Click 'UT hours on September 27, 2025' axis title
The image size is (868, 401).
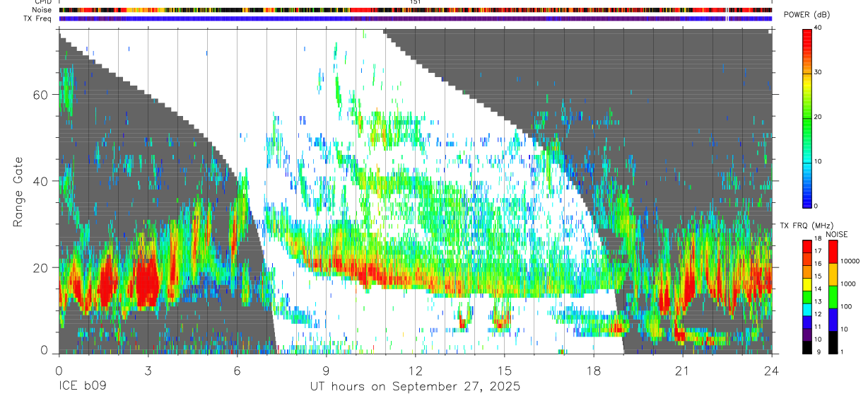tap(415, 387)
